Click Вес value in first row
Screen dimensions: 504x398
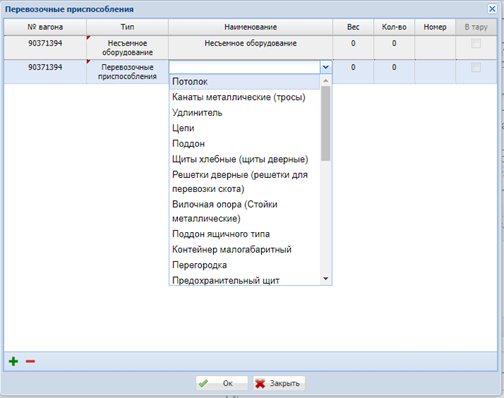pos(353,43)
